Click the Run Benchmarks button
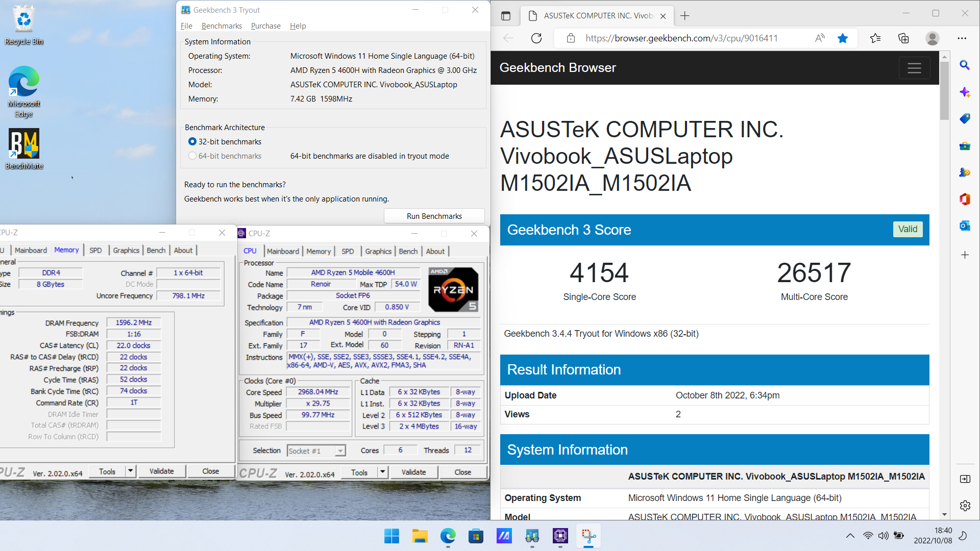 click(434, 216)
